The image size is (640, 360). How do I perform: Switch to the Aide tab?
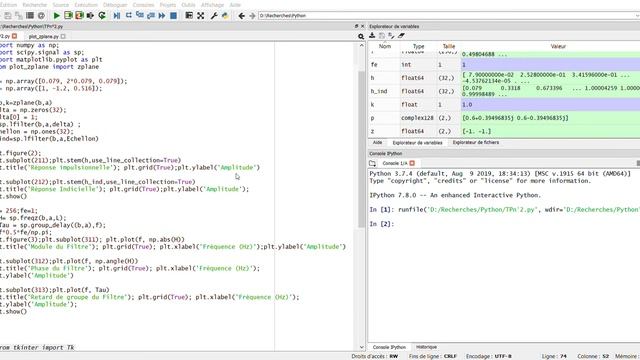(x=378, y=142)
